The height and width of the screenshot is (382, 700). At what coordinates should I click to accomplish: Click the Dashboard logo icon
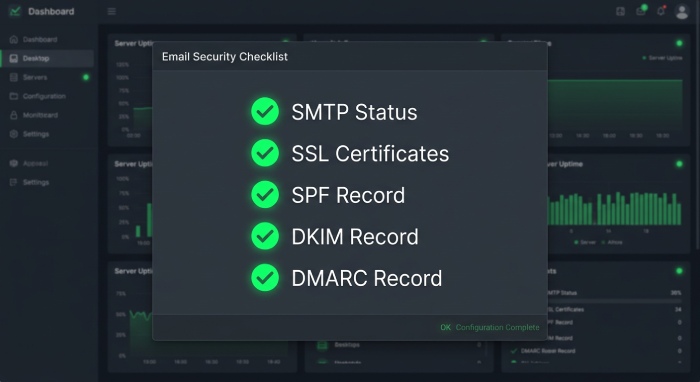pos(15,11)
